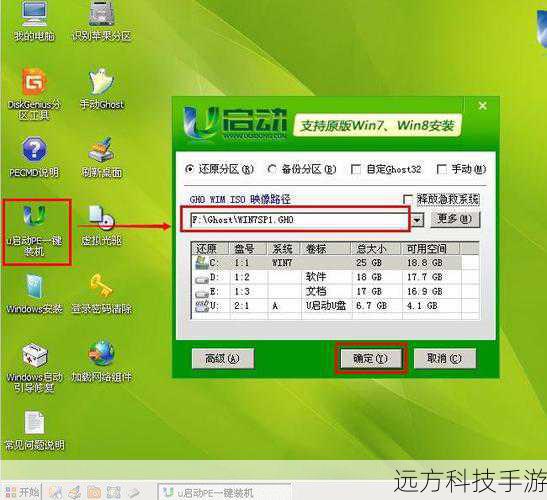Open the 手动Ghost desktop shortcut
The width and height of the screenshot is (547, 500).
click(102, 89)
